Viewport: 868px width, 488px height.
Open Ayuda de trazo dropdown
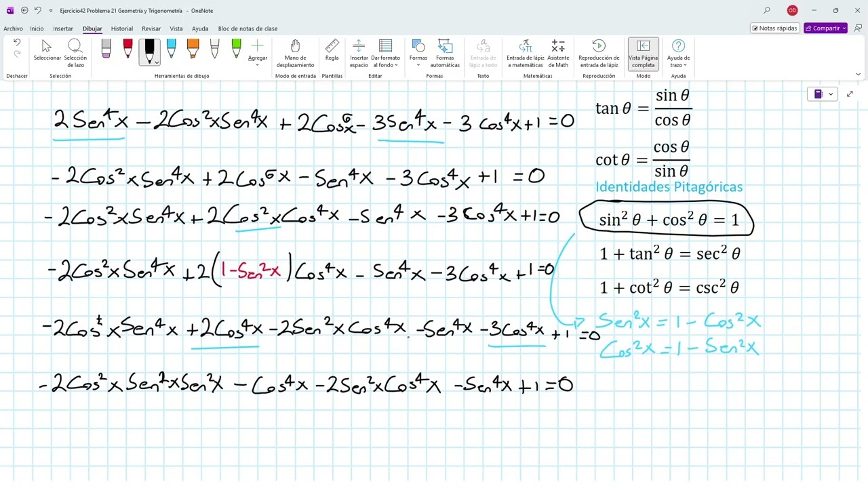[678, 53]
